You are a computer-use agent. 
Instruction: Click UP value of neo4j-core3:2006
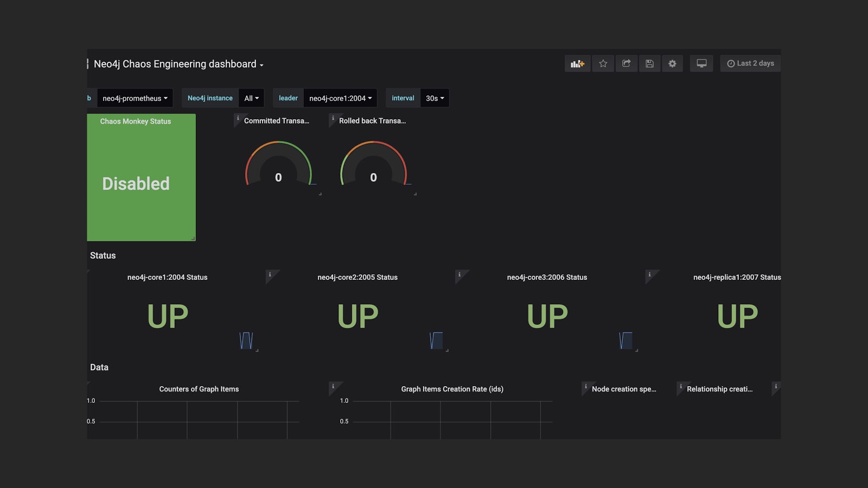point(547,317)
